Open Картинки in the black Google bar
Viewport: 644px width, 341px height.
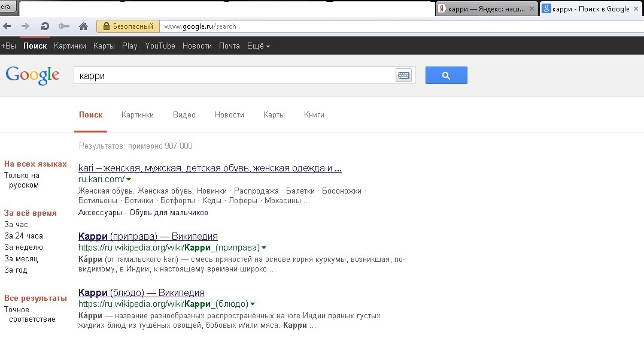pos(70,46)
